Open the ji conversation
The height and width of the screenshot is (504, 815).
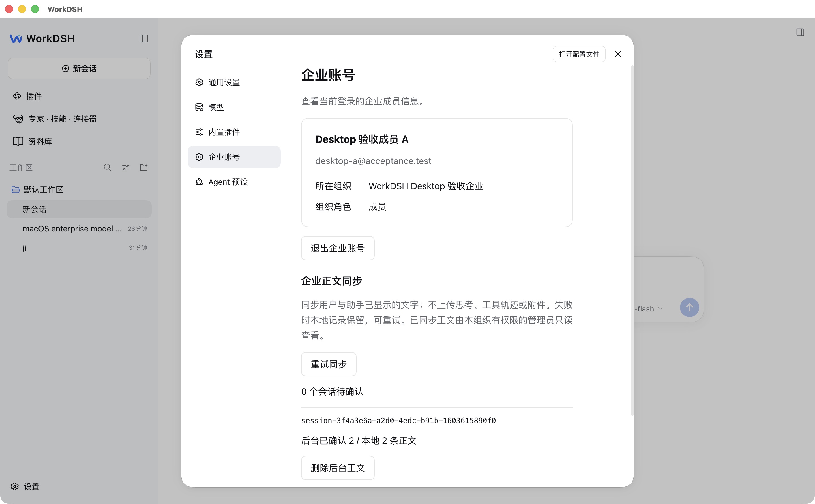(79, 248)
